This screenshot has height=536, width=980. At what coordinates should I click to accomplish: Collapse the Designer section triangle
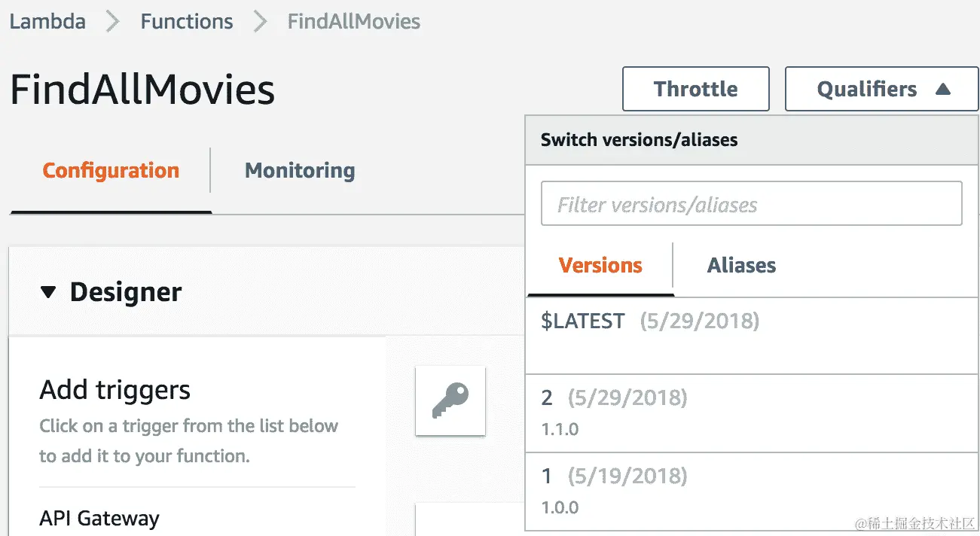(48, 292)
